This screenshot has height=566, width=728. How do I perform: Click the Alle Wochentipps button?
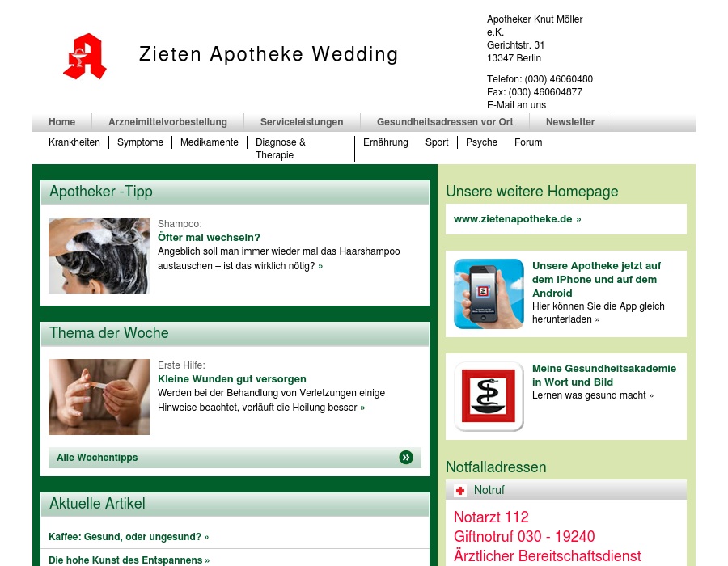click(97, 458)
